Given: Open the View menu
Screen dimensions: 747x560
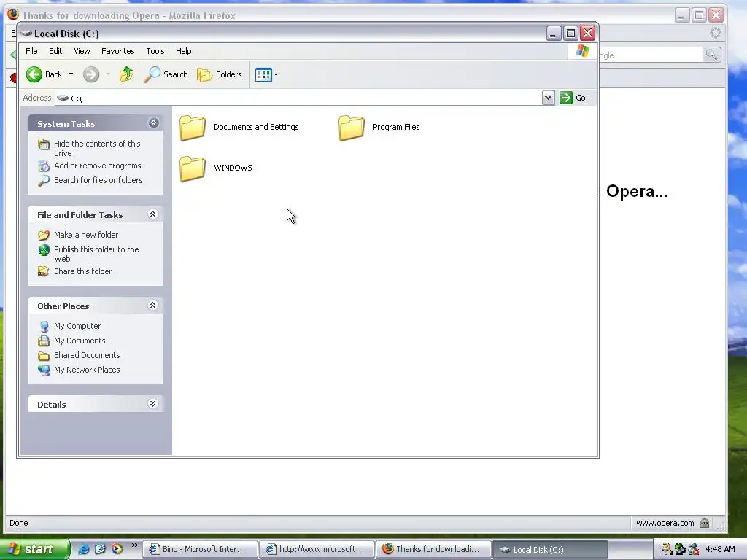Looking at the screenshot, I should tap(82, 51).
